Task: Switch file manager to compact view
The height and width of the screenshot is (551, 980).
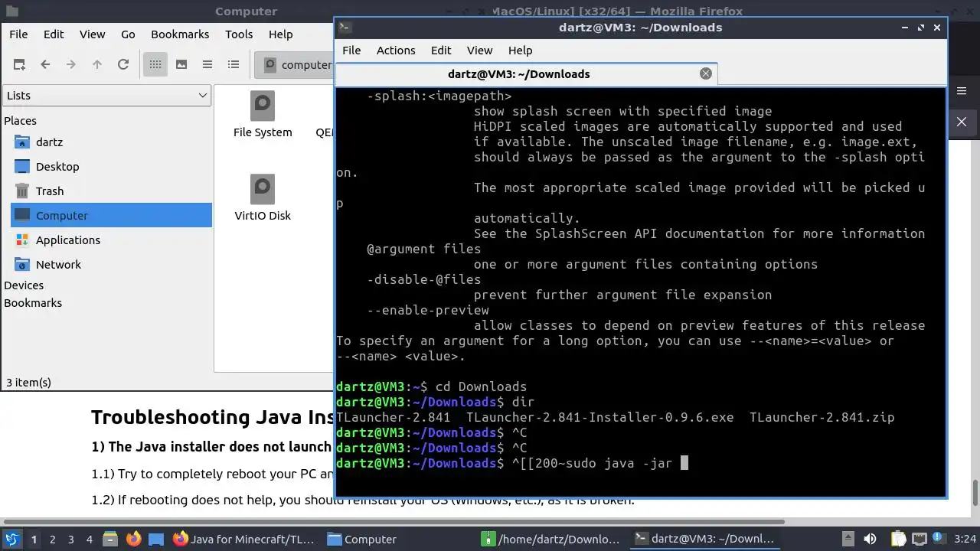Action: point(207,65)
